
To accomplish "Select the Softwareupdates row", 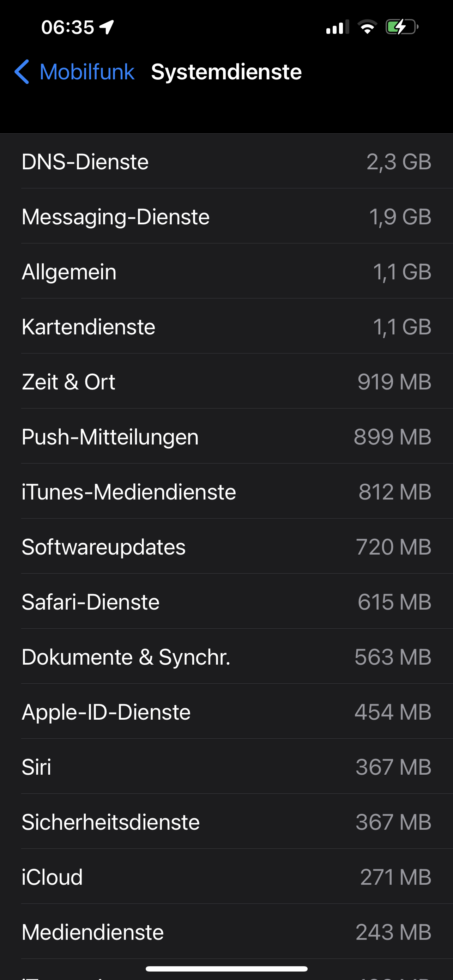I will [226, 547].
